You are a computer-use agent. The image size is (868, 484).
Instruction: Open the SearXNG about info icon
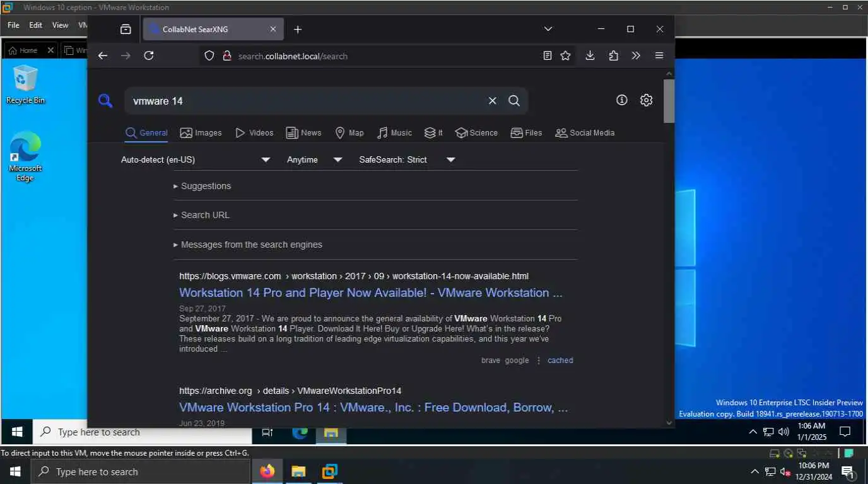[x=622, y=100]
